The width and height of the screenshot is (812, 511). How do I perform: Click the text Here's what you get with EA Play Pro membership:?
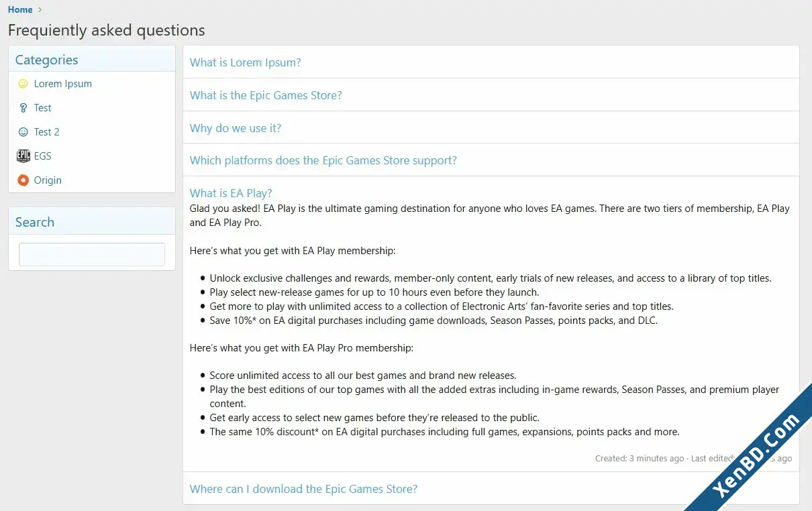click(301, 348)
